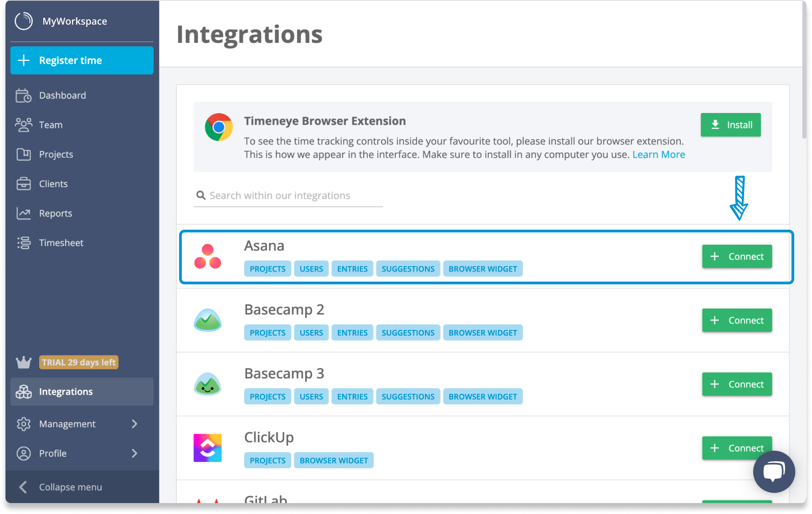Expand the Management submenu chevron
This screenshot has height=514, width=812.
134,424
